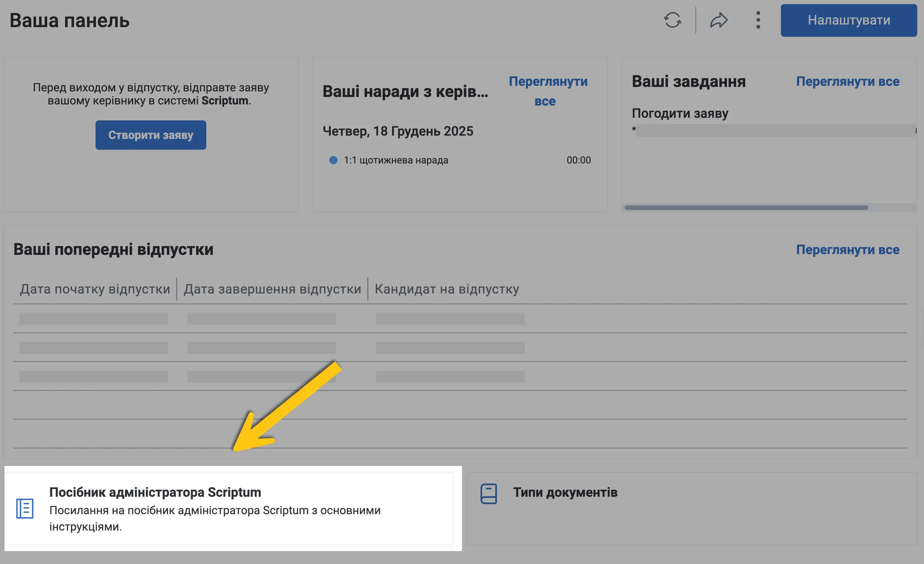
Task: Share the dashboard via arrow icon
Action: pos(718,20)
